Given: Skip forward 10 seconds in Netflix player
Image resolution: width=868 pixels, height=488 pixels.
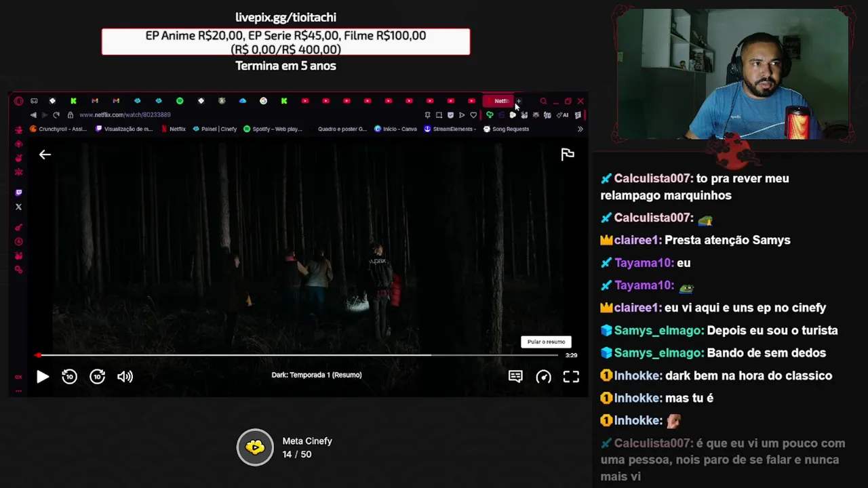Looking at the screenshot, I should point(98,377).
